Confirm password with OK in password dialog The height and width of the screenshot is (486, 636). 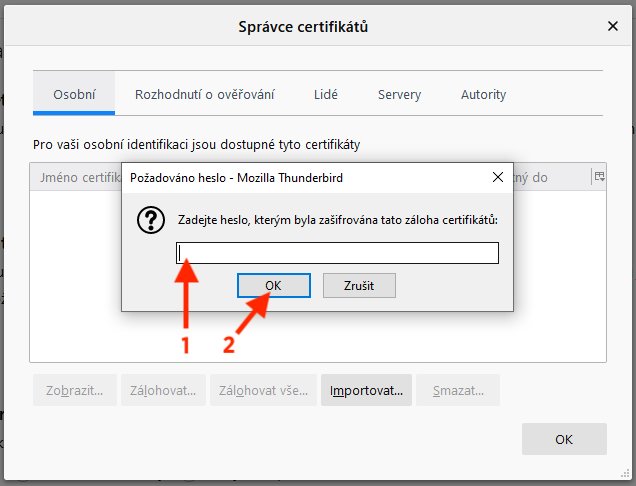click(273, 286)
